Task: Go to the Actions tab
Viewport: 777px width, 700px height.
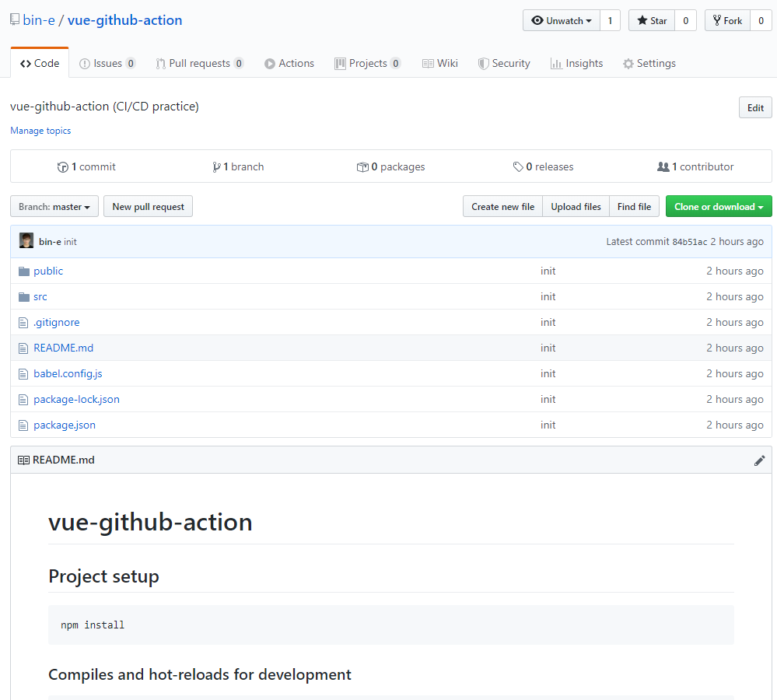Action: [x=289, y=64]
